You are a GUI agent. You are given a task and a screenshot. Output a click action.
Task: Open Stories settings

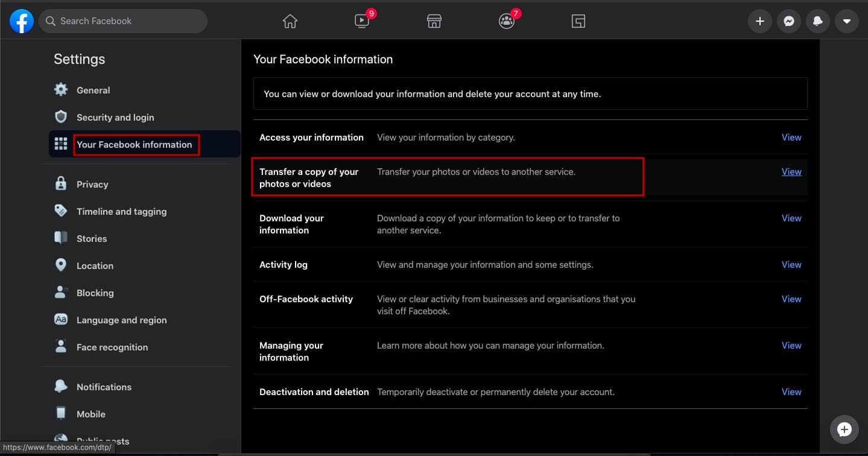tap(92, 239)
